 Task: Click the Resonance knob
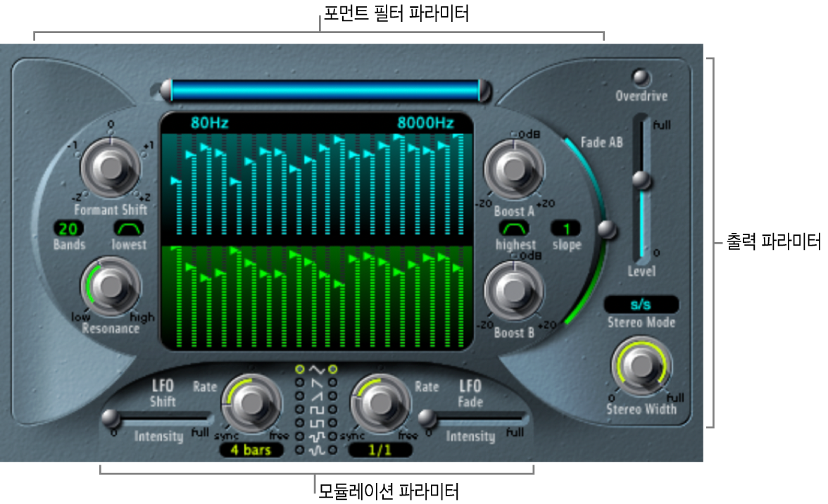(111, 286)
